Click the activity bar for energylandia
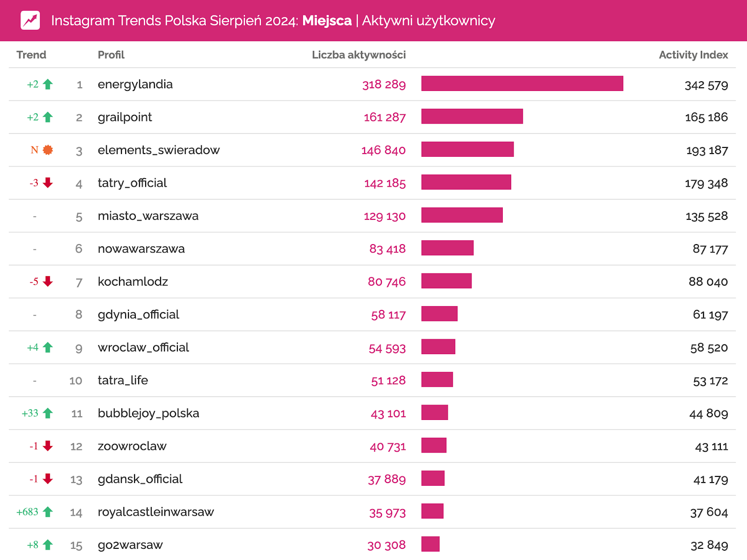 tap(522, 84)
